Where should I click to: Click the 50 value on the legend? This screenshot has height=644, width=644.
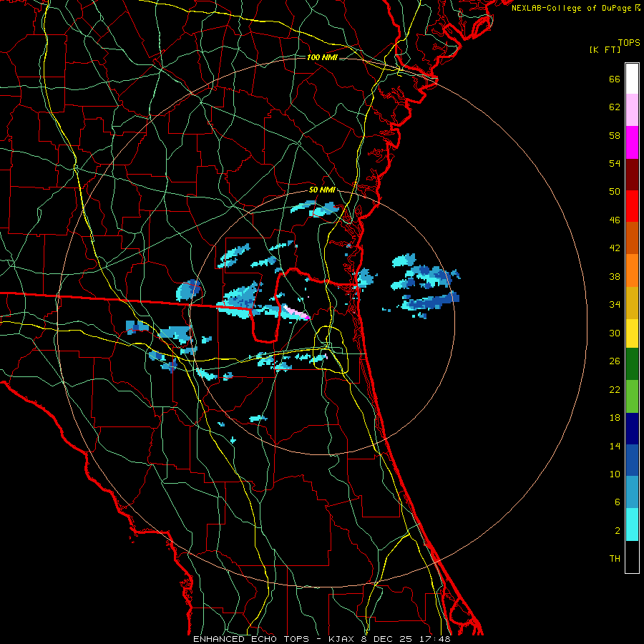pyautogui.click(x=615, y=192)
